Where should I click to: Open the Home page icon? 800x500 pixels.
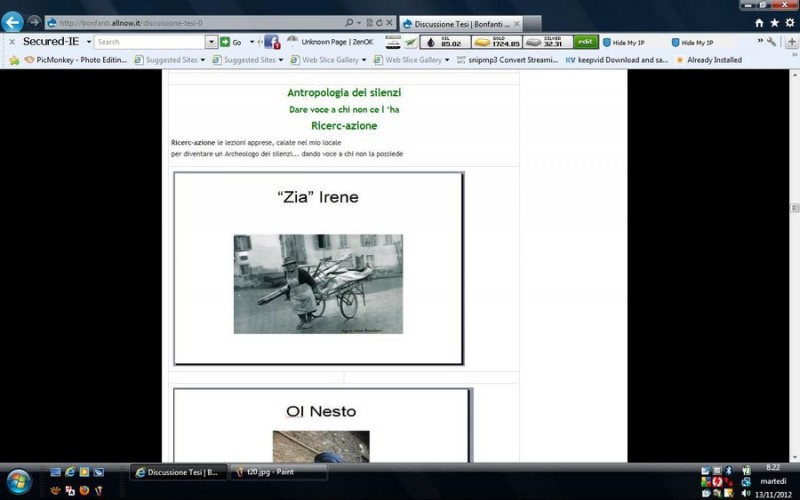[759, 22]
